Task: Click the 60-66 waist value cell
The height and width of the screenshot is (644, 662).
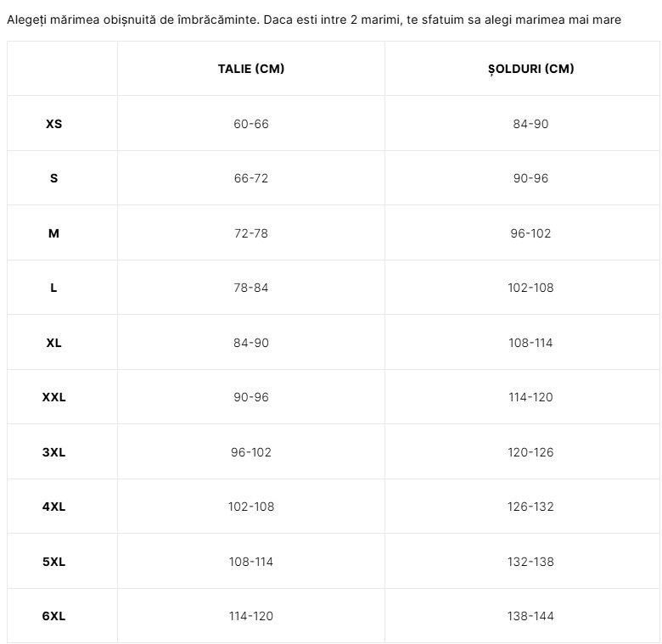Action: 251,124
